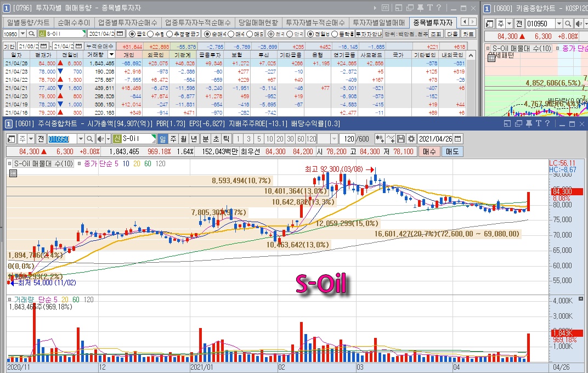Click the m icon in 투자자별 매매동향 title bar
The width and height of the screenshot is (588, 373).
pos(385,8)
